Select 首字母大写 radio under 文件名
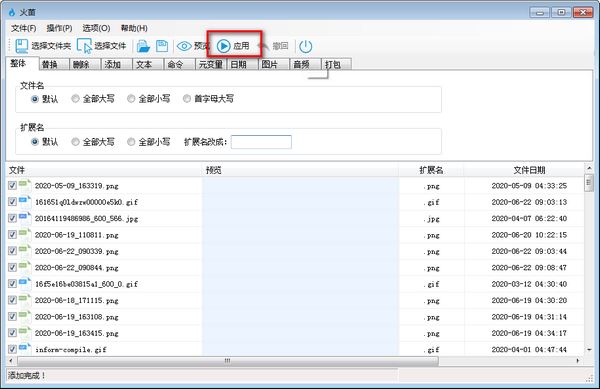This screenshot has width=600, height=389. [187, 99]
